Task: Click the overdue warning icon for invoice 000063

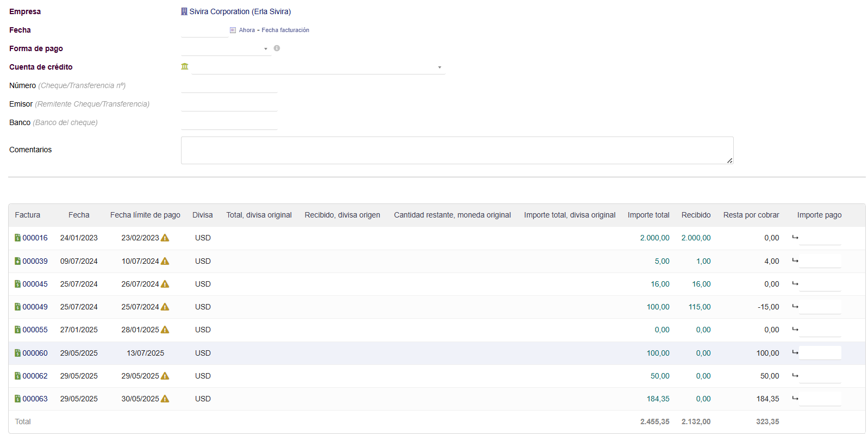Action: (165, 399)
